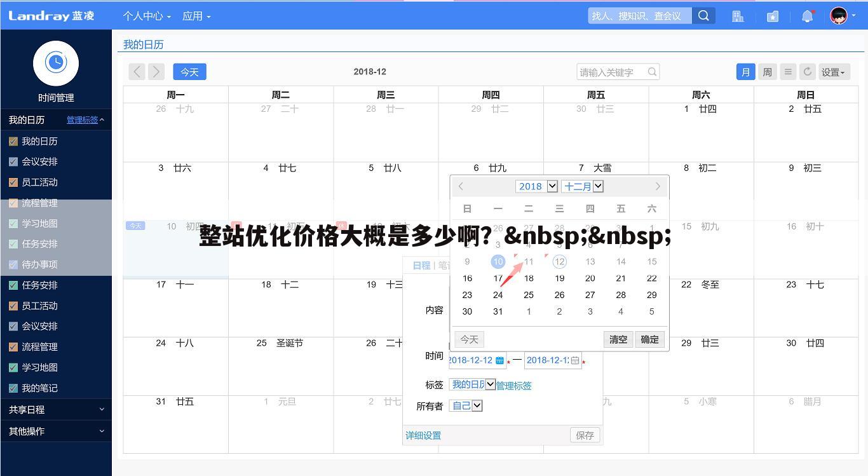Click calendar cell 25 圣诞节

click(x=281, y=366)
